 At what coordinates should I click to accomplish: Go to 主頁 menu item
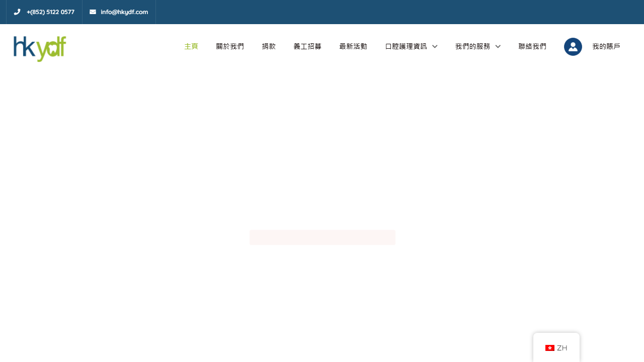(191, 46)
